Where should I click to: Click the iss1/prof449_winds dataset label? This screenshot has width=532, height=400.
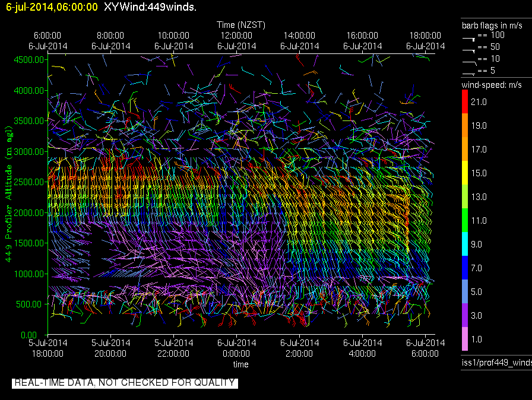tap(496, 363)
